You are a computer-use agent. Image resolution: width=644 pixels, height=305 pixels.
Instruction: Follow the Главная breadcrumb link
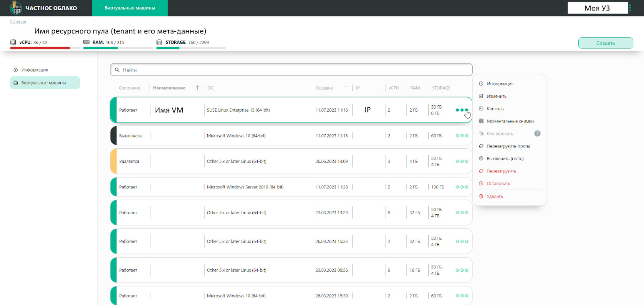(18, 22)
